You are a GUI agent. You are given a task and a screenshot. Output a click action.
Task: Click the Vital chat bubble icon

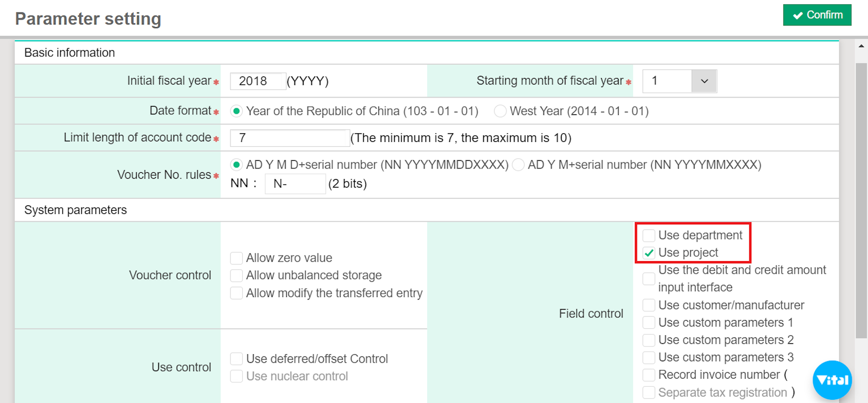point(832,380)
